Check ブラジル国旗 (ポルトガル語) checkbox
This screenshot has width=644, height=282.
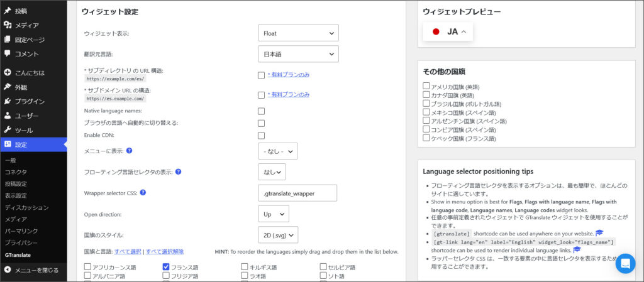click(x=426, y=103)
